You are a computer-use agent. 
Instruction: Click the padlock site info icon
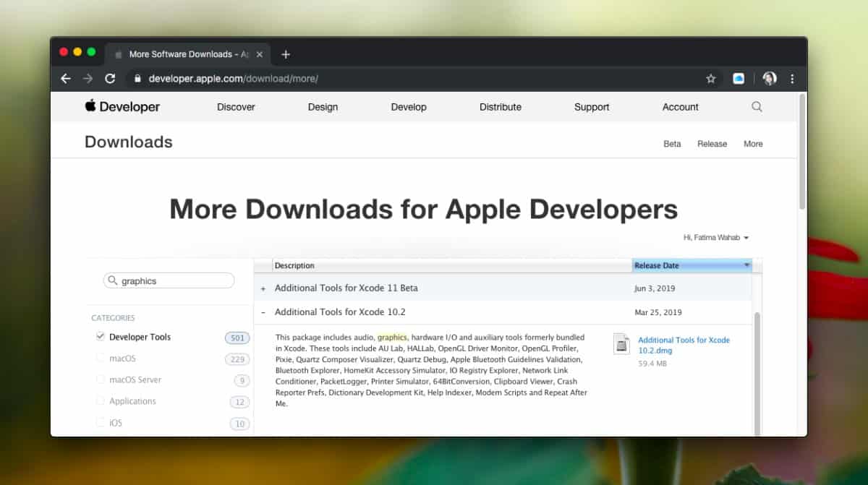pos(137,79)
